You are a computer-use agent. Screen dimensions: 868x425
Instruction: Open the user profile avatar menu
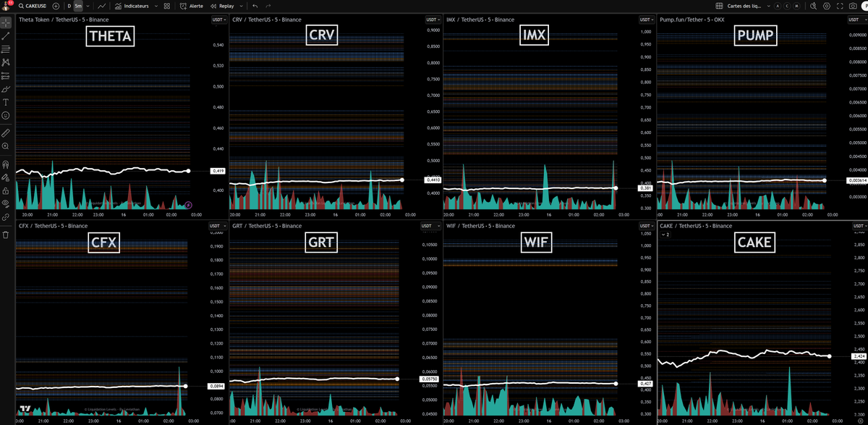pyautogui.click(x=6, y=5)
